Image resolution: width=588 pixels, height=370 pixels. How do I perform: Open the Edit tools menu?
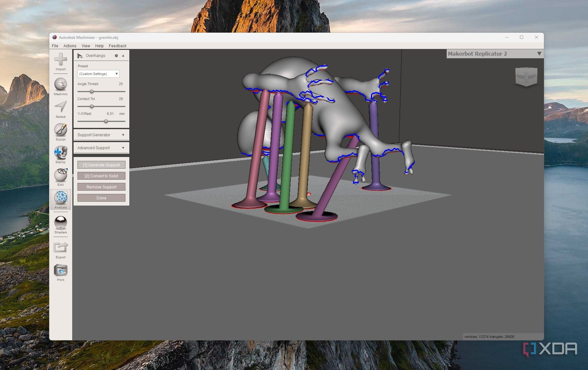click(x=61, y=177)
